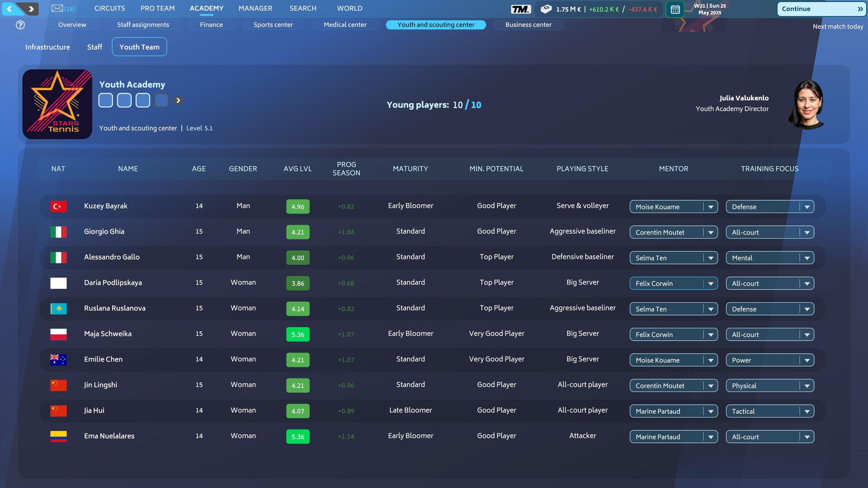Click the academy level expansion chevron
Image resolution: width=868 pixels, height=488 pixels.
coord(178,100)
